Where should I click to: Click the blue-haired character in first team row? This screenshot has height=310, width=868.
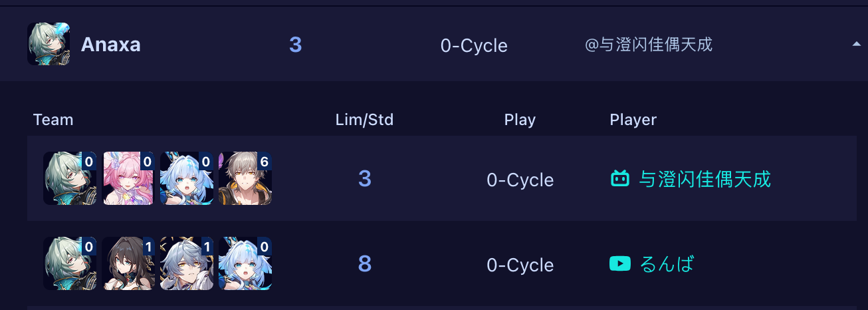[187, 178]
